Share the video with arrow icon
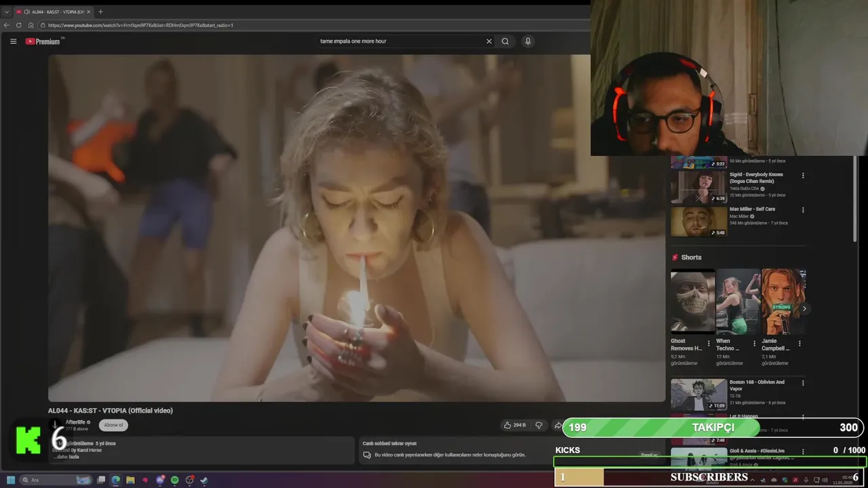This screenshot has width=868, height=488. click(x=557, y=425)
